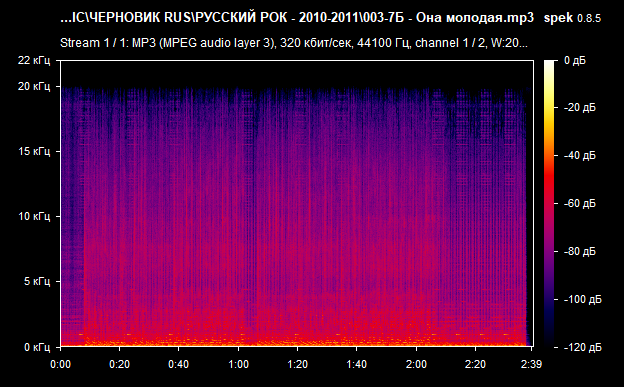Click the vertical dB color scale bar
The width and height of the screenshot is (624, 387).
pyautogui.click(x=549, y=203)
